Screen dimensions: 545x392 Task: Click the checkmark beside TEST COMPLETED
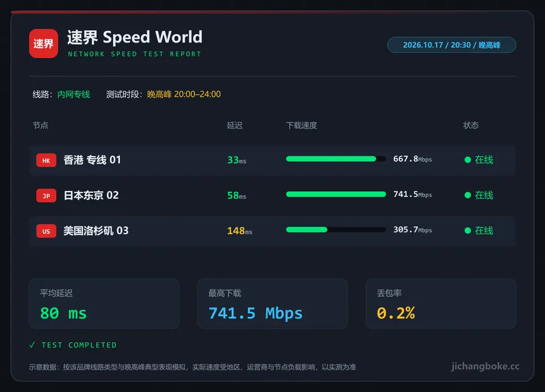(x=32, y=345)
